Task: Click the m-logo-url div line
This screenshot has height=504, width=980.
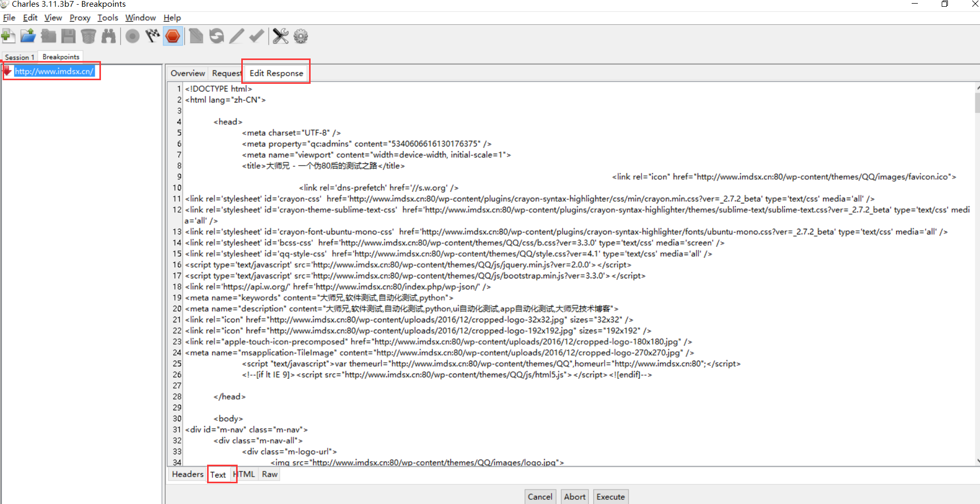Action: click(289, 451)
